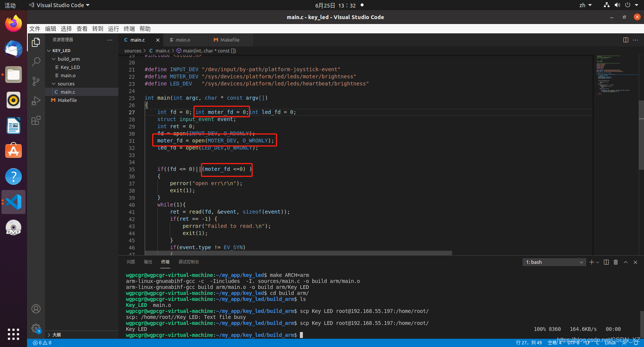Open Rhythmbox from the dock
This screenshot has height=347, width=644.
(x=13, y=100)
